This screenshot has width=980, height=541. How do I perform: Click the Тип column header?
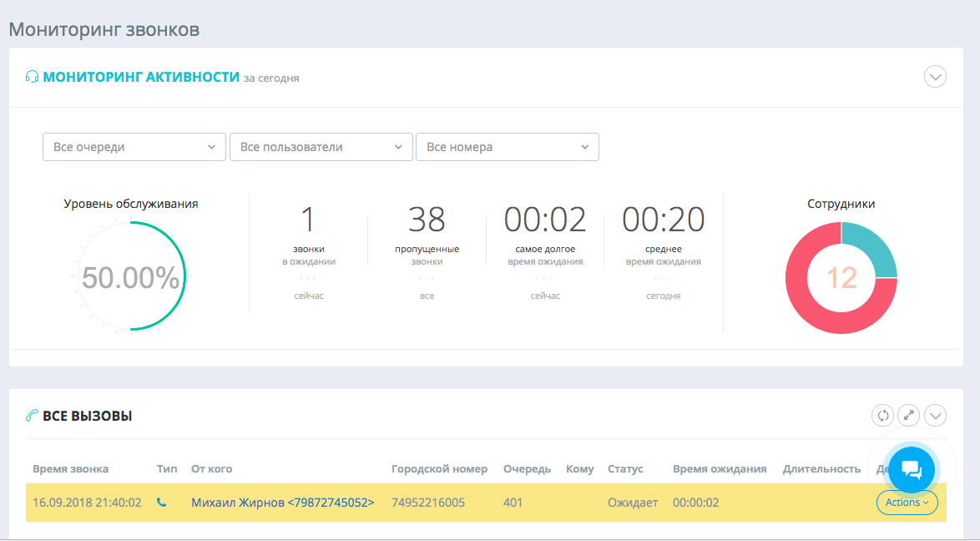pos(167,469)
